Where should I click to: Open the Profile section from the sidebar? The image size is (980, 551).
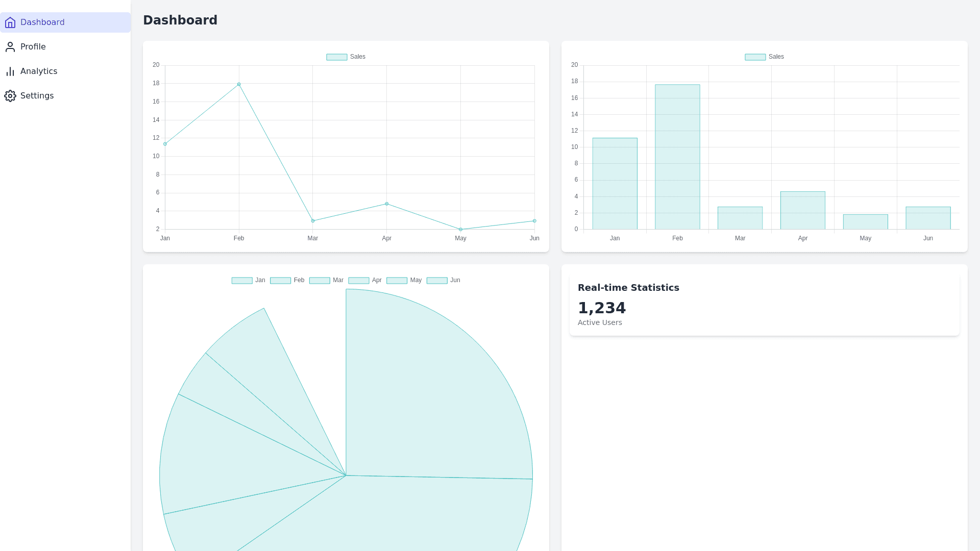(33, 46)
